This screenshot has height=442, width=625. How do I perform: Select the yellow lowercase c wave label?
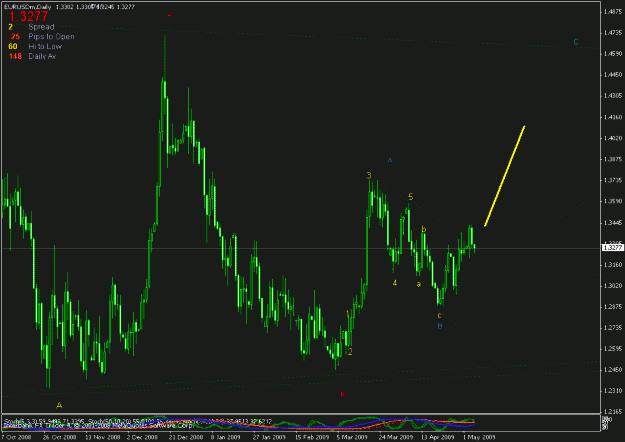(x=439, y=315)
